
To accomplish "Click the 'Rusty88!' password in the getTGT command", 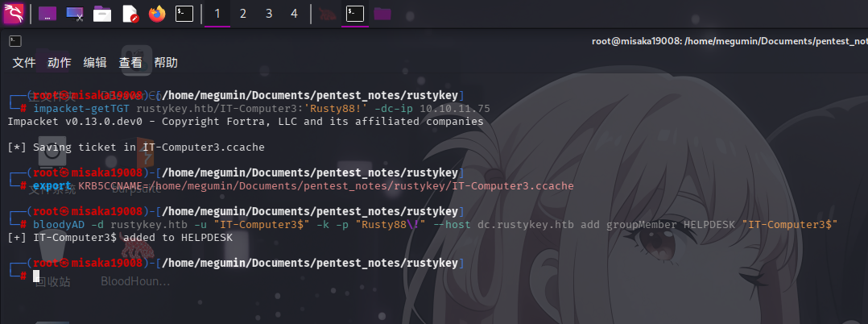I will [336, 109].
